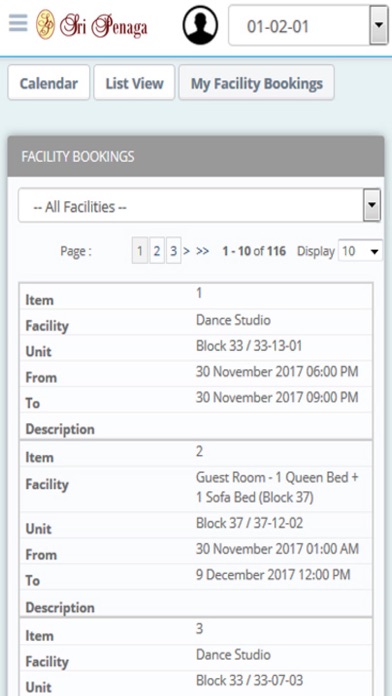Expand the All Facilities dropdown
Viewport: 392px width, 696px height.
pos(199,206)
